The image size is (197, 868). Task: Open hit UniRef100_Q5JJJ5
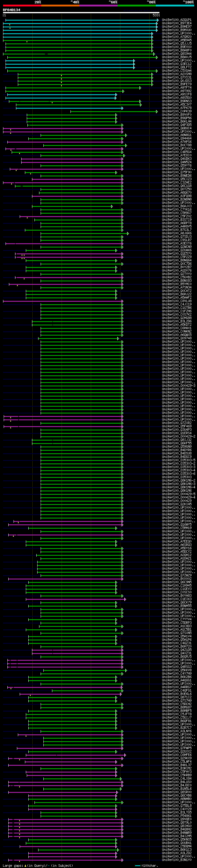(x=177, y=43)
